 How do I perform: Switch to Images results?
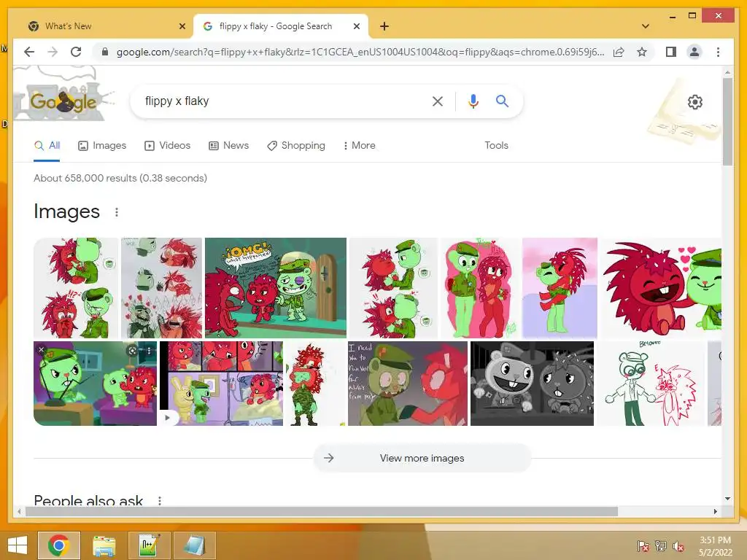102,145
